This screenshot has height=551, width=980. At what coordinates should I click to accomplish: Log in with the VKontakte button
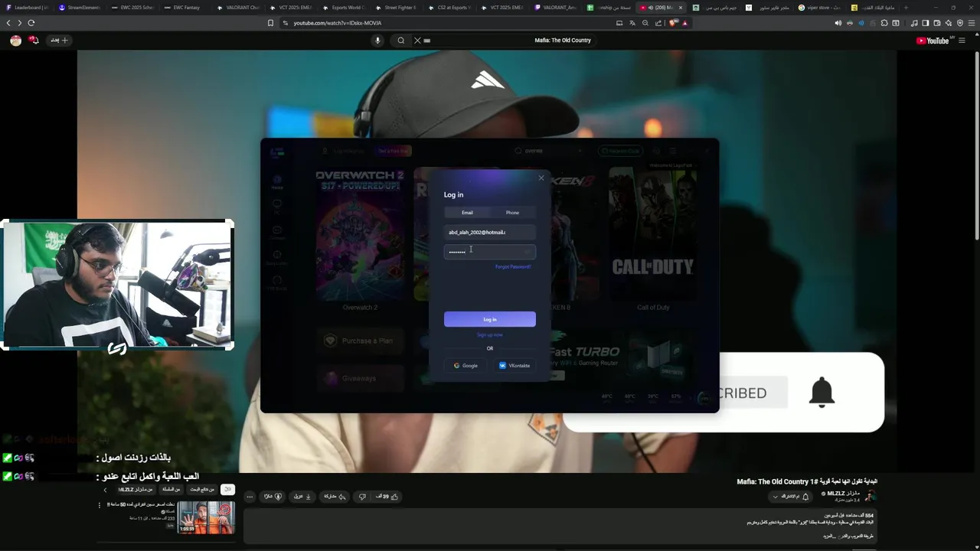pos(514,366)
